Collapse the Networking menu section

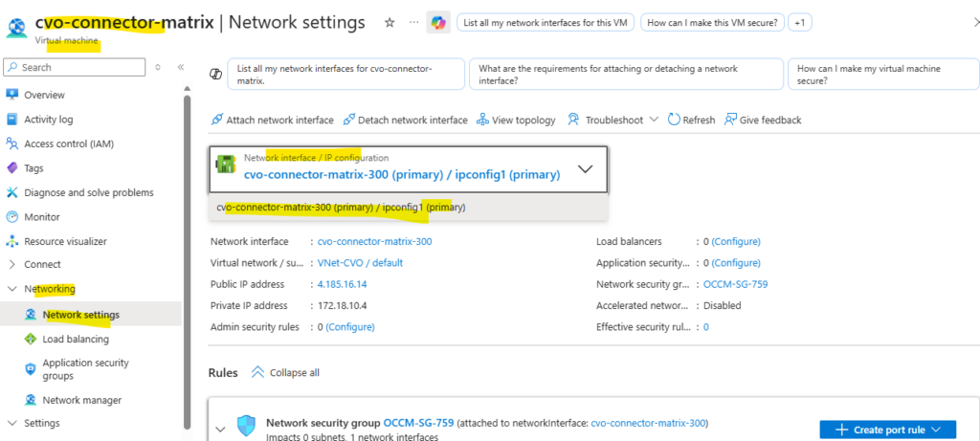tap(12, 288)
